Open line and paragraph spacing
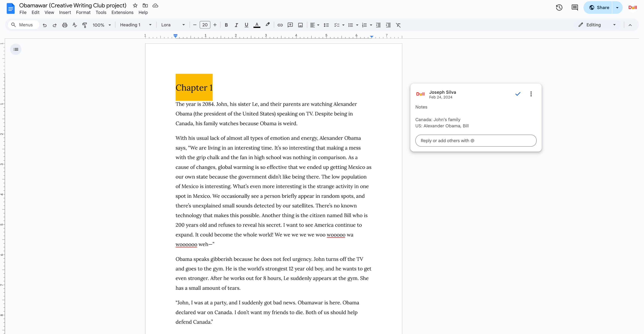This screenshot has width=644, height=334. 326,25
